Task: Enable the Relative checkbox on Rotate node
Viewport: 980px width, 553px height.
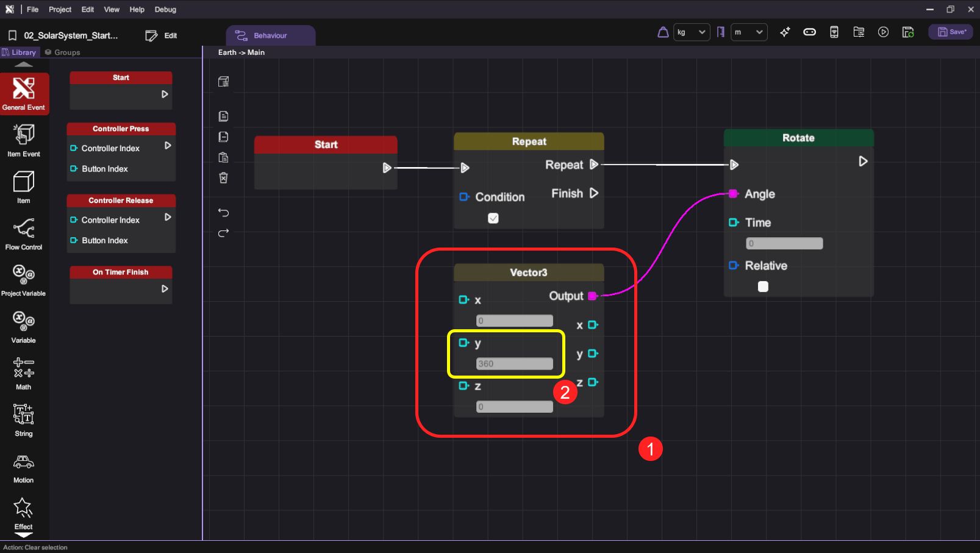Action: tap(763, 287)
